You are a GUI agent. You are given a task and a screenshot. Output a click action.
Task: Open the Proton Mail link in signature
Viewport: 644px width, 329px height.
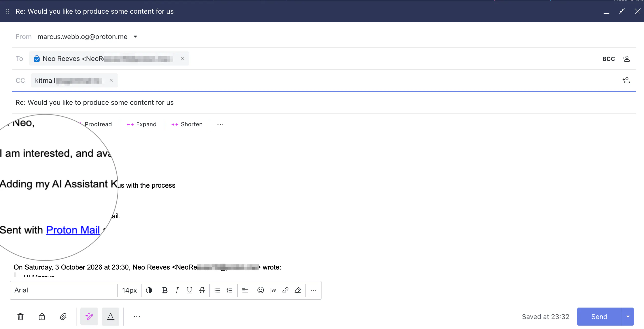[x=73, y=230]
